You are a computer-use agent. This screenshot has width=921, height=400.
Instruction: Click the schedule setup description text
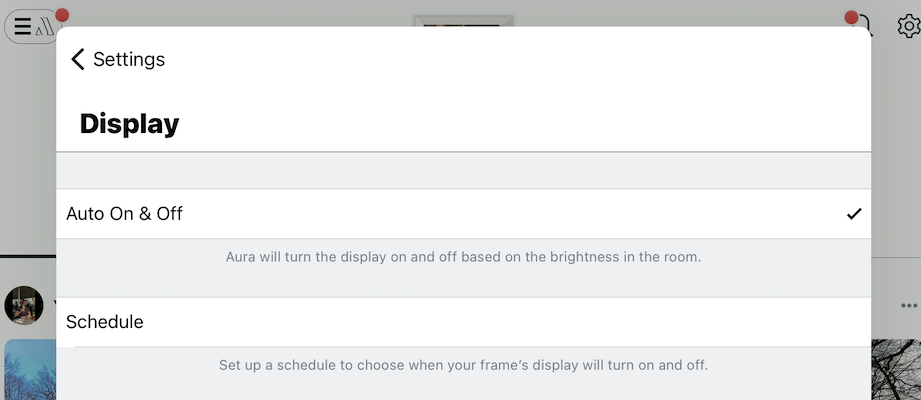coord(463,365)
